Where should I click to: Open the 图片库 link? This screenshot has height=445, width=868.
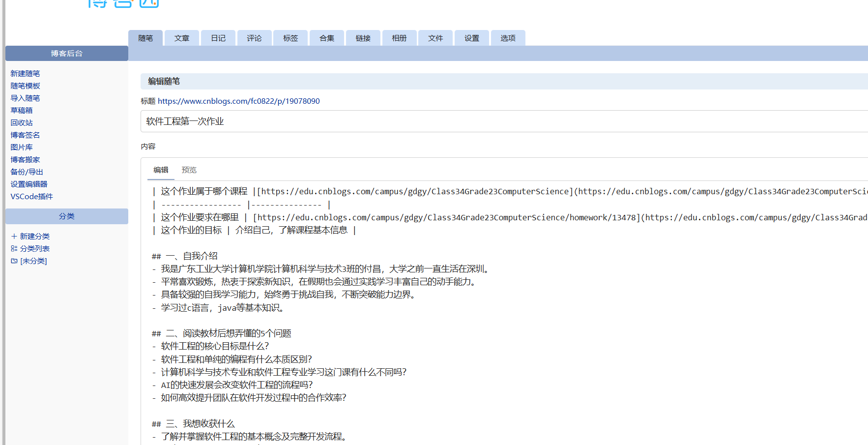pyautogui.click(x=22, y=147)
